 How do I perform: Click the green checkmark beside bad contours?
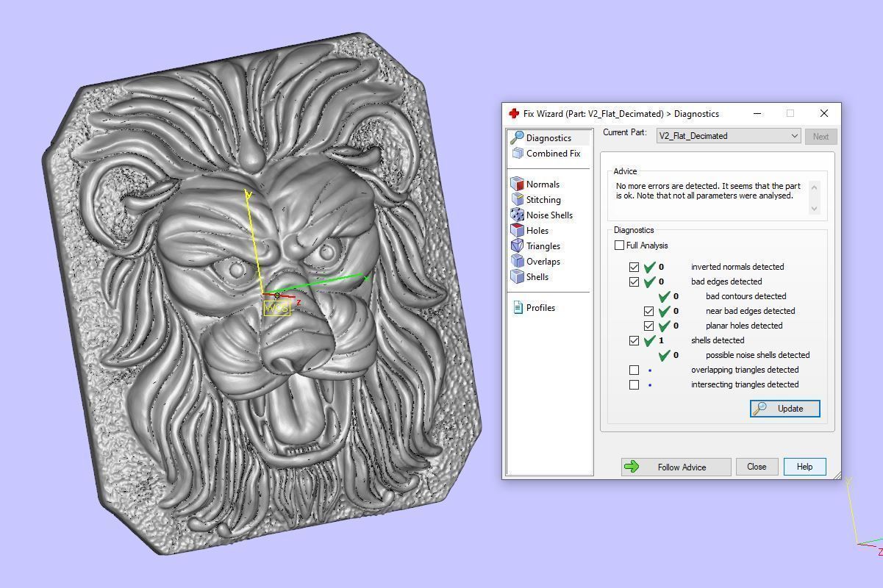[x=664, y=296]
